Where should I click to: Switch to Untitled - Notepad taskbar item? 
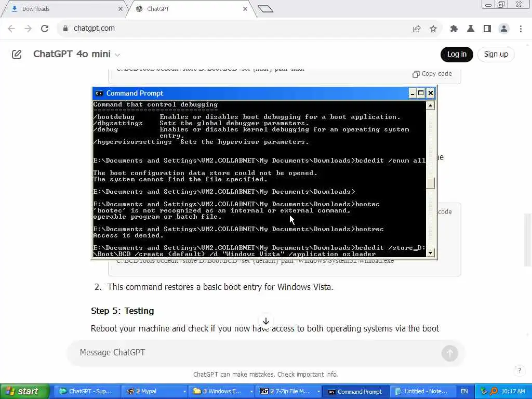pos(422,392)
